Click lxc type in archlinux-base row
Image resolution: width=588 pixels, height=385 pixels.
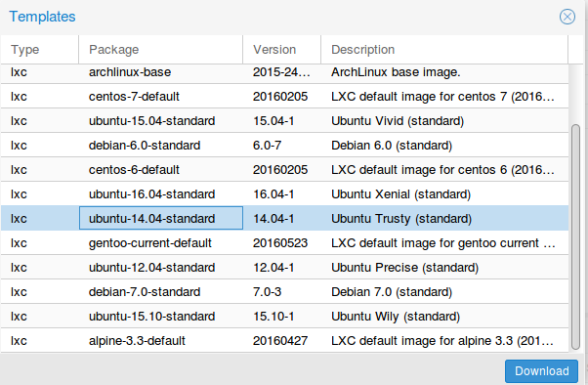(19, 72)
